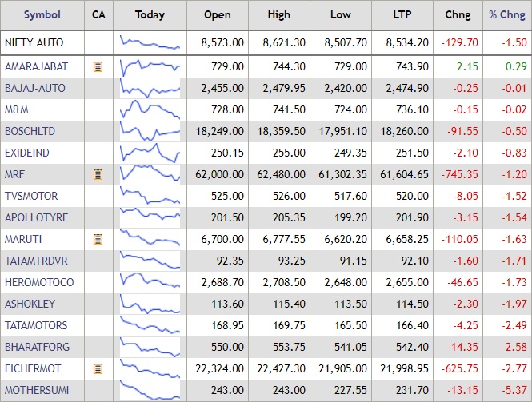Click the ASHOKLEY symbol link
Viewport: 532px width, 402px height.
tap(31, 304)
